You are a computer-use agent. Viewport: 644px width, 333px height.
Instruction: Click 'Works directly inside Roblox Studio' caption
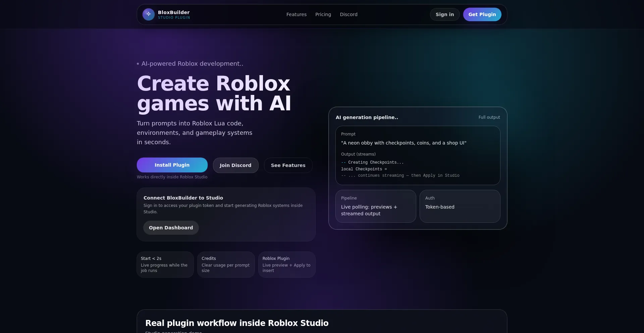click(172, 177)
